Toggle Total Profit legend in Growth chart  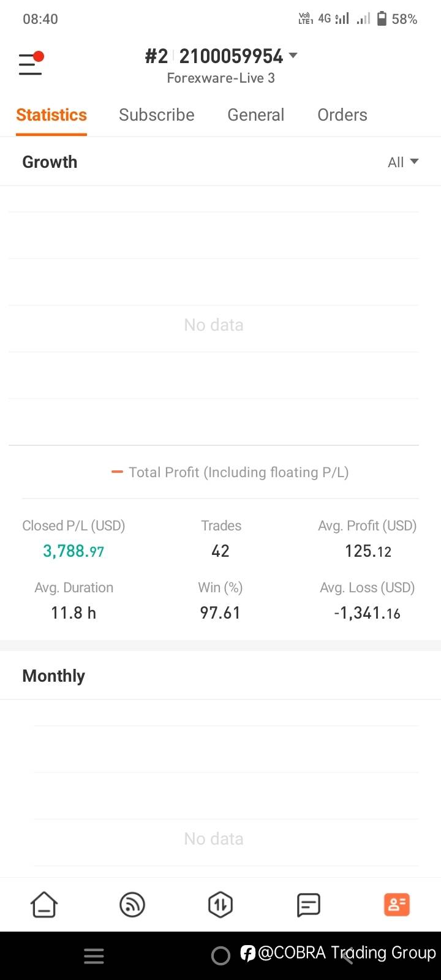tap(230, 472)
